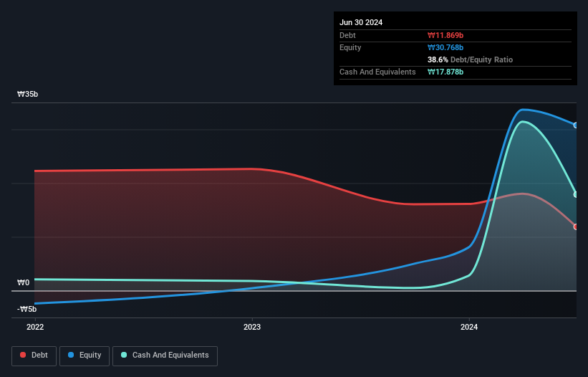Click the blue Equity endpoint marker

[x=576, y=125]
